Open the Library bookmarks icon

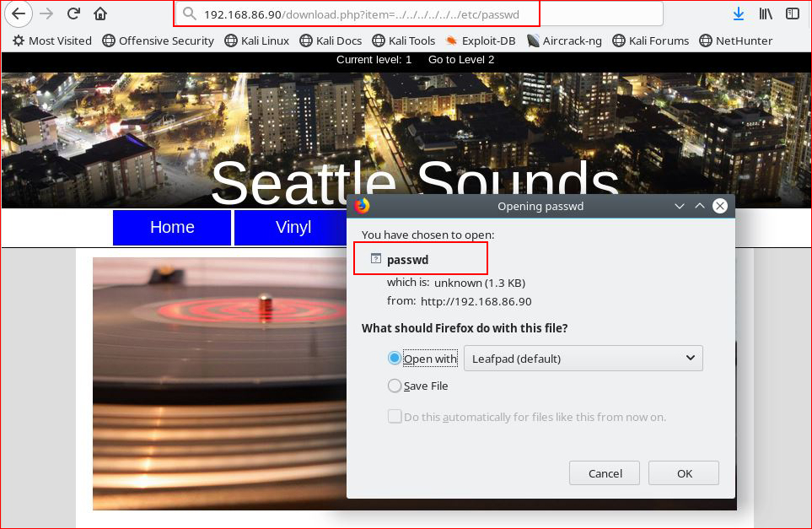[766, 14]
